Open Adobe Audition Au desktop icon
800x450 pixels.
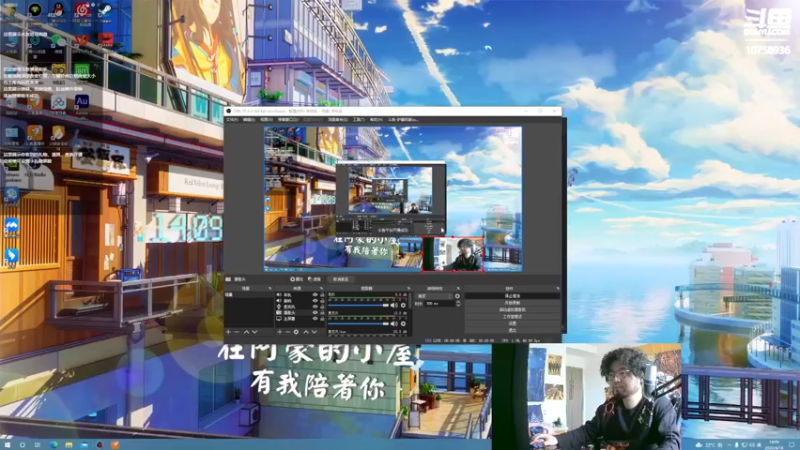82,102
